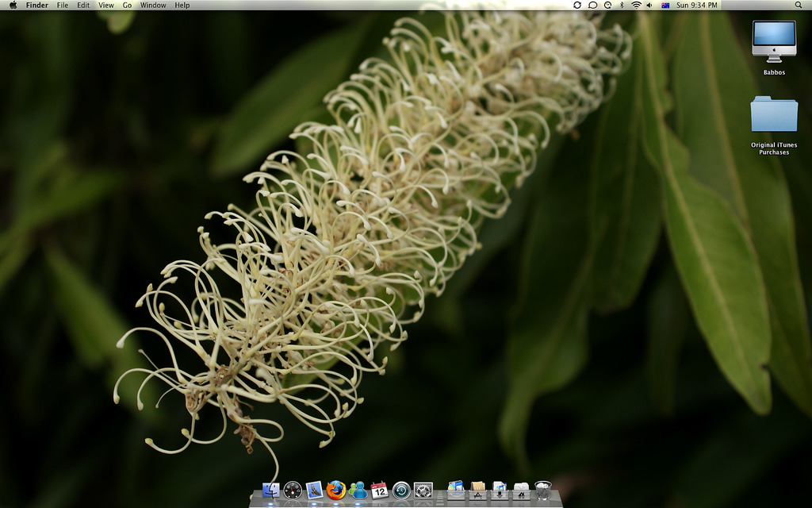
Task: Open the View menu
Action: 105,6
